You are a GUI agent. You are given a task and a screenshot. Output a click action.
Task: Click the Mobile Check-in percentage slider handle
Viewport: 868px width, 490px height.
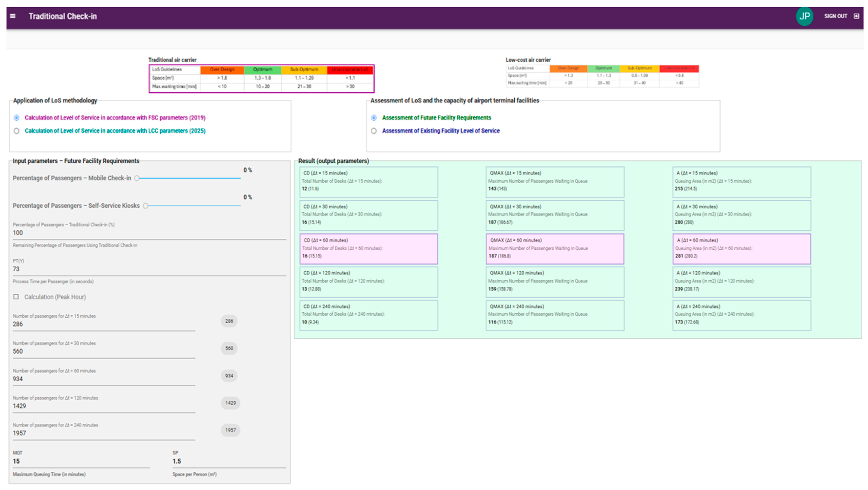point(137,178)
